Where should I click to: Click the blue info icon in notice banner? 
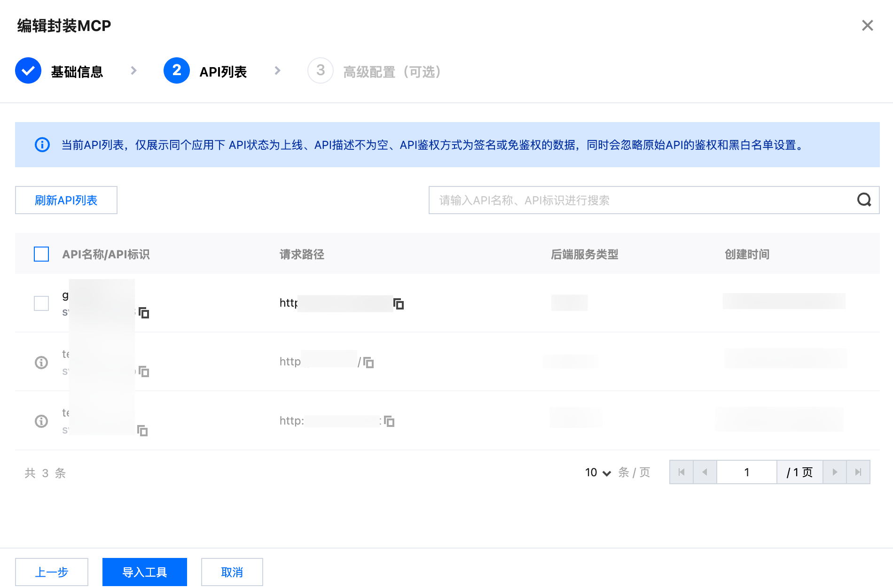(42, 145)
